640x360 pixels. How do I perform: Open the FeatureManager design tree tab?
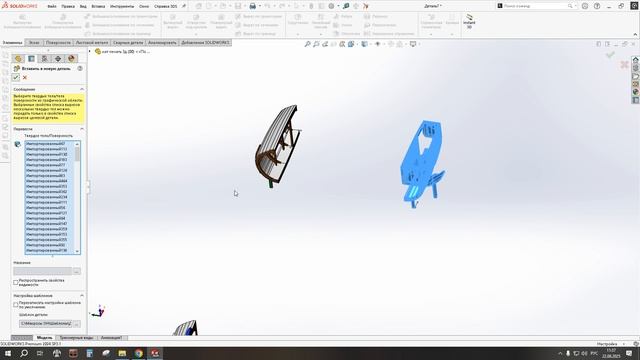coord(18,59)
